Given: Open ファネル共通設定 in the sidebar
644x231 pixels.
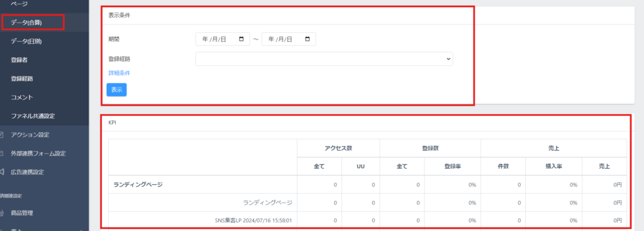Looking at the screenshot, I should (x=33, y=116).
